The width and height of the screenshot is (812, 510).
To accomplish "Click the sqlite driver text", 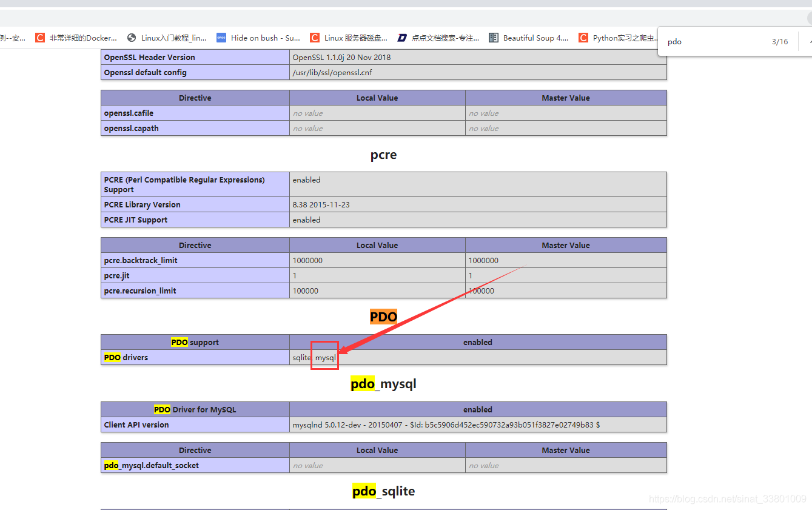I will pyautogui.click(x=301, y=358).
